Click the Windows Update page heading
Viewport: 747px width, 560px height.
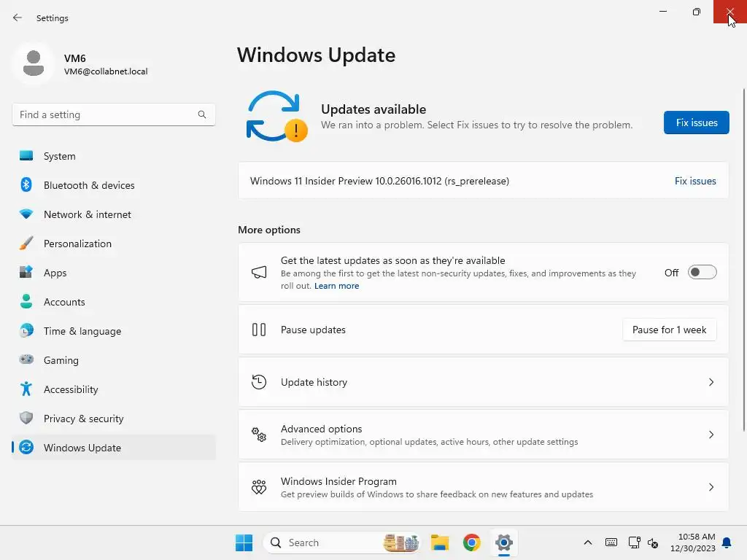pos(317,55)
